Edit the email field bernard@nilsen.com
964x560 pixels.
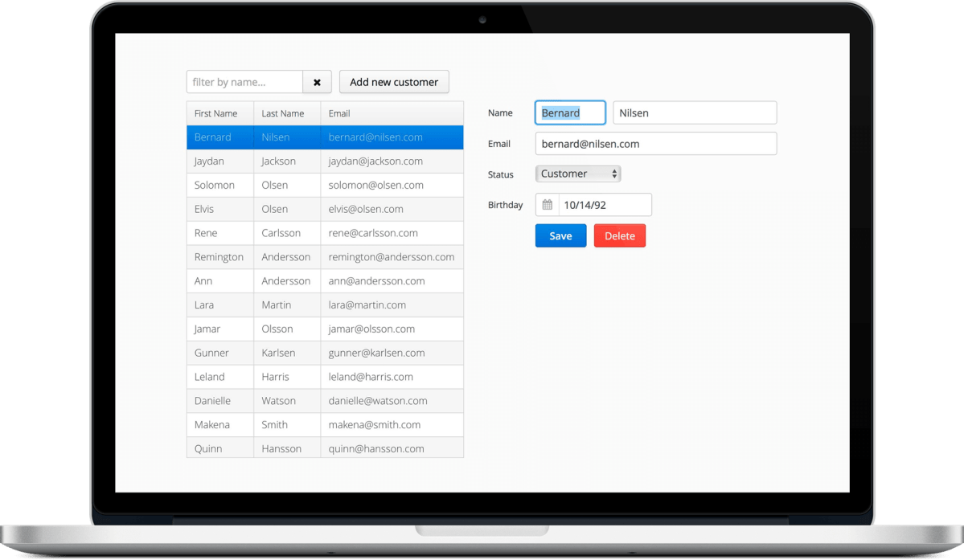pyautogui.click(x=655, y=143)
